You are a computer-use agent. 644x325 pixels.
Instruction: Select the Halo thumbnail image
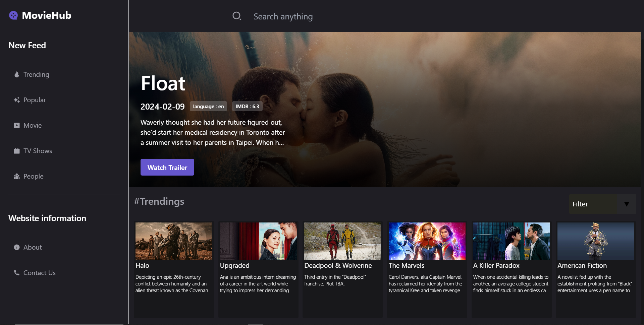[174, 241]
